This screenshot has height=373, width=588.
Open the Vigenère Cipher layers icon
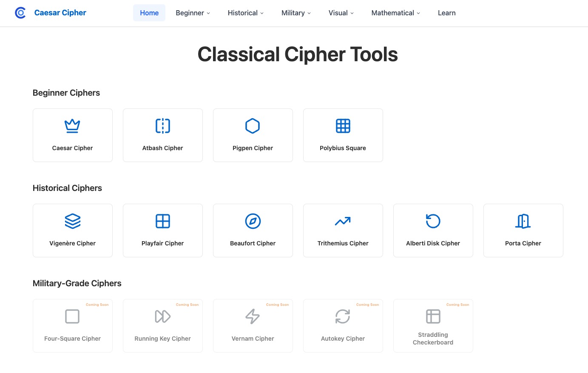[x=72, y=221]
